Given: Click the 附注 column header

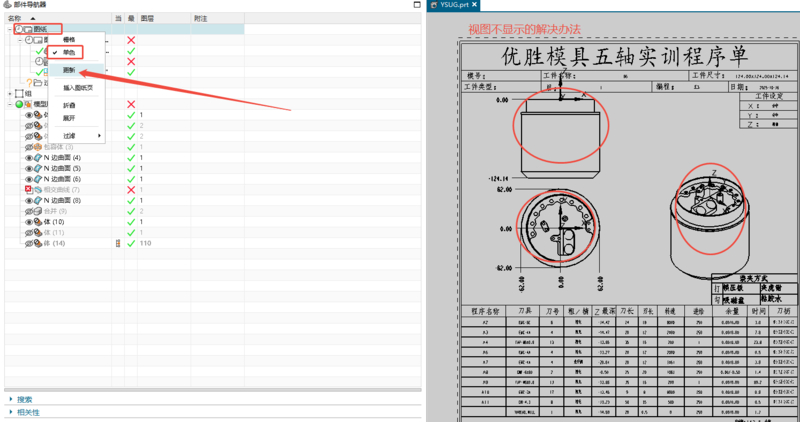Looking at the screenshot, I should tap(217, 18).
